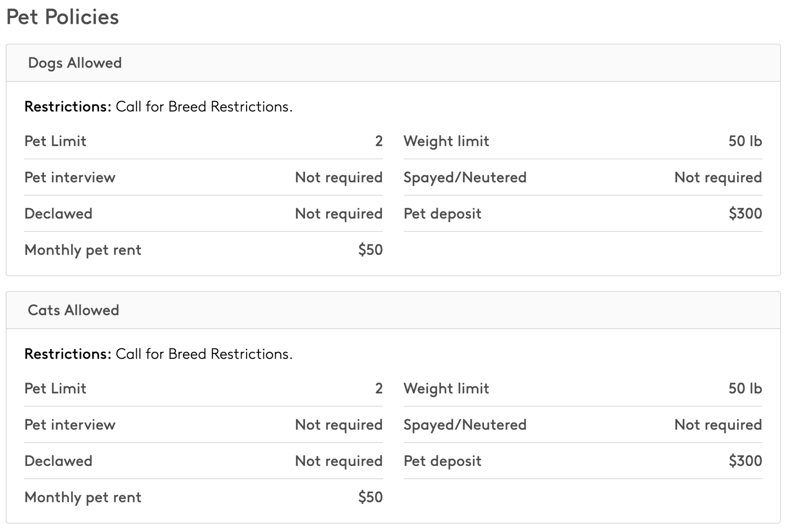Click the $300 pet deposit for cats

tap(745, 461)
